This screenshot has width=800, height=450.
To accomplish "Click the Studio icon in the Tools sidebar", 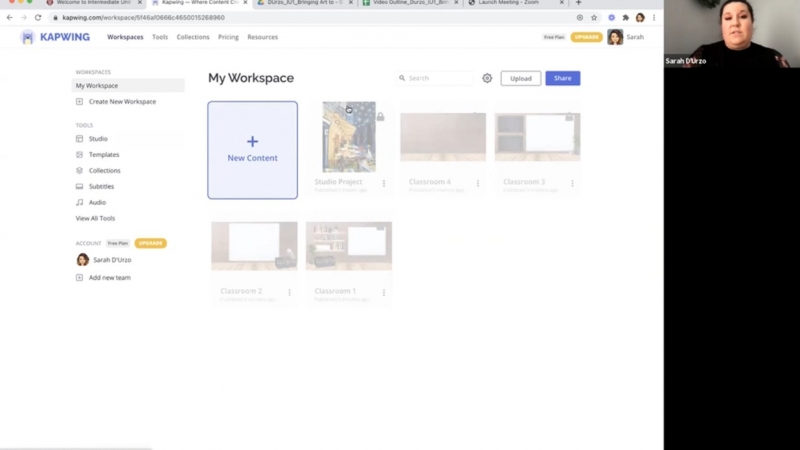I will coord(80,139).
